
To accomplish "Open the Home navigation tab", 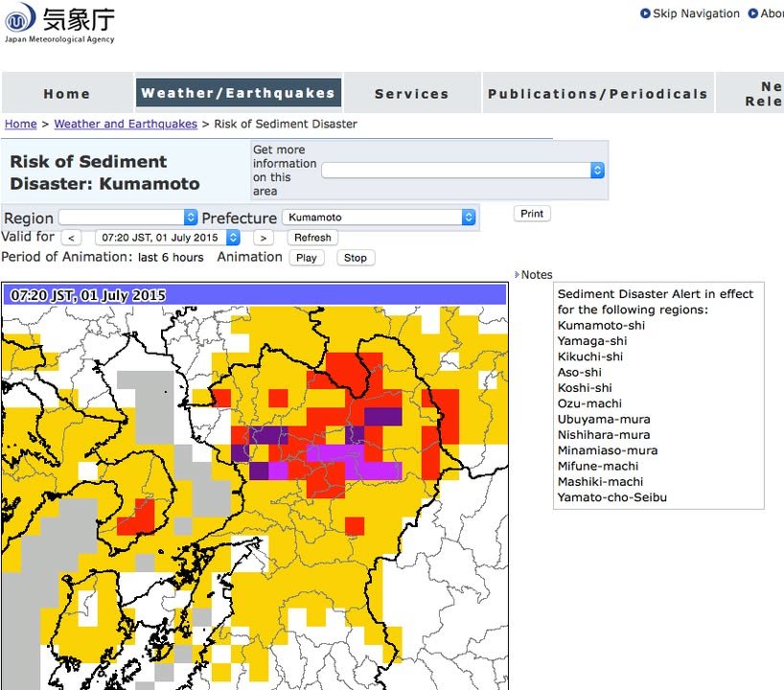I will [67, 94].
